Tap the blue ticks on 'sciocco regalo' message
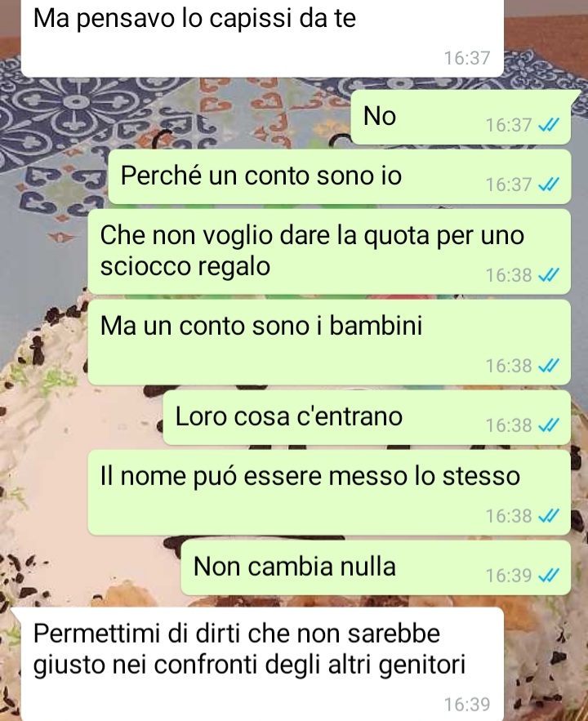 pos(549,275)
